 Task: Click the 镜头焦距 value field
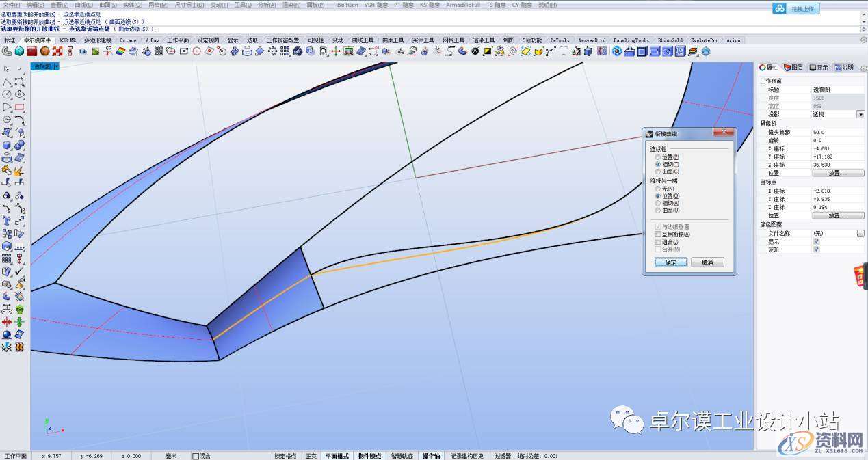(x=837, y=132)
